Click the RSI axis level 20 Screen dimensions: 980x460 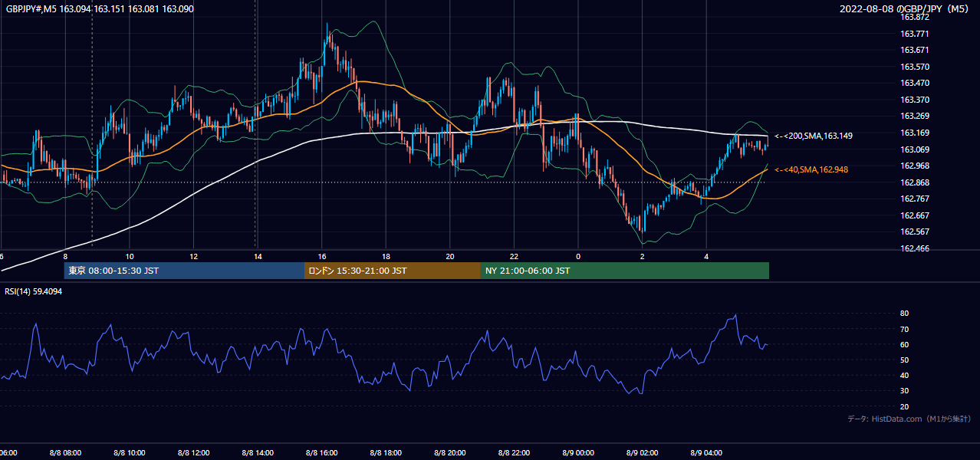(x=904, y=407)
